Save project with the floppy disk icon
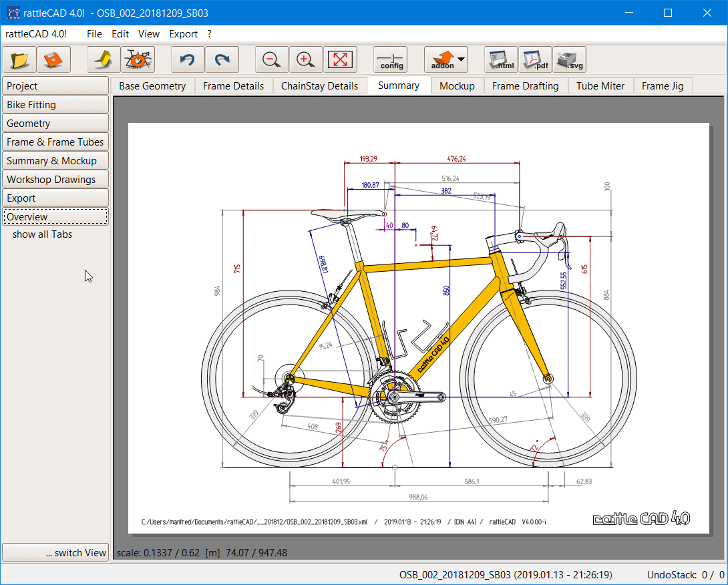This screenshot has height=585, width=728. pos(54,59)
